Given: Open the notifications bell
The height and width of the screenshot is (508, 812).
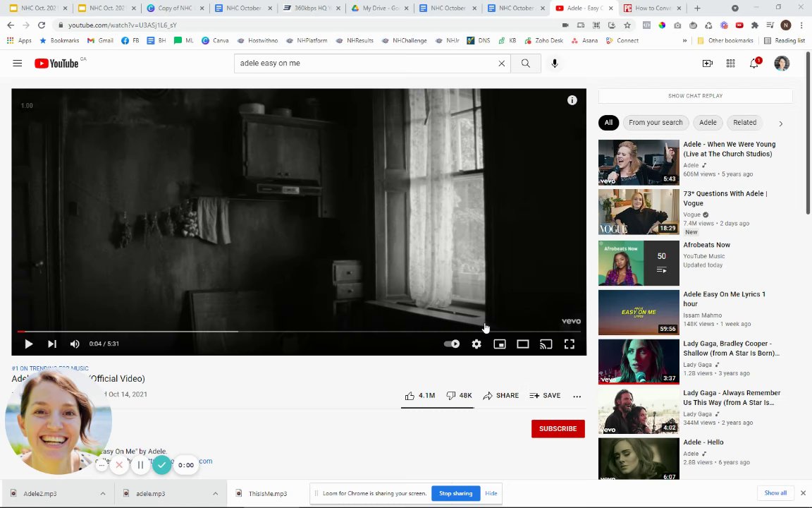Looking at the screenshot, I should [x=754, y=64].
